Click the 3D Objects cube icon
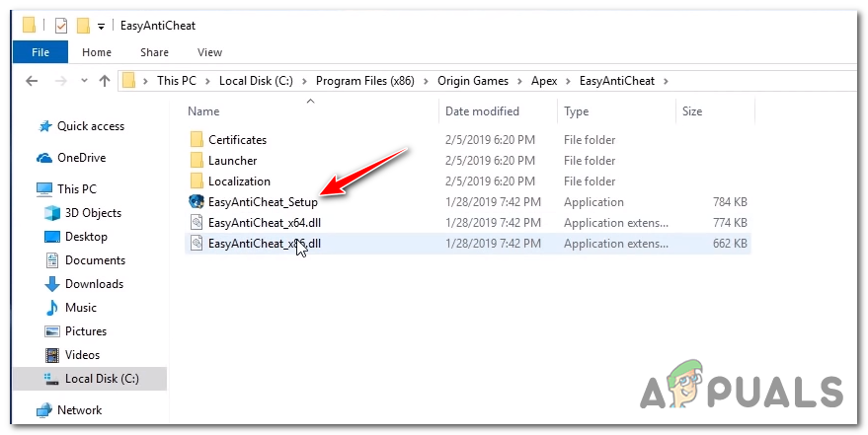 (52, 213)
